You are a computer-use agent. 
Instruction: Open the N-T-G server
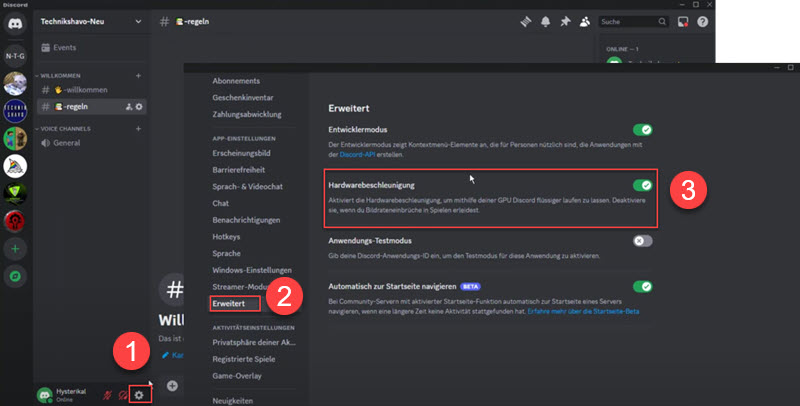15,56
